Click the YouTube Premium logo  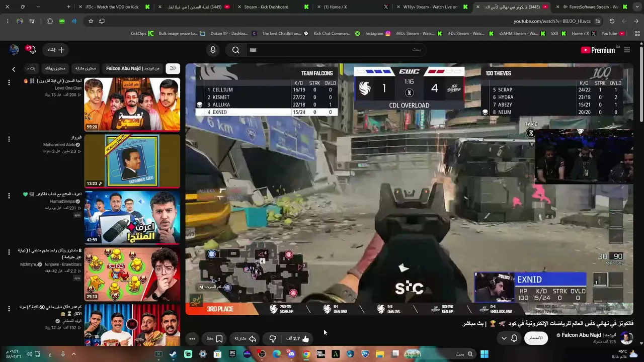click(598, 50)
